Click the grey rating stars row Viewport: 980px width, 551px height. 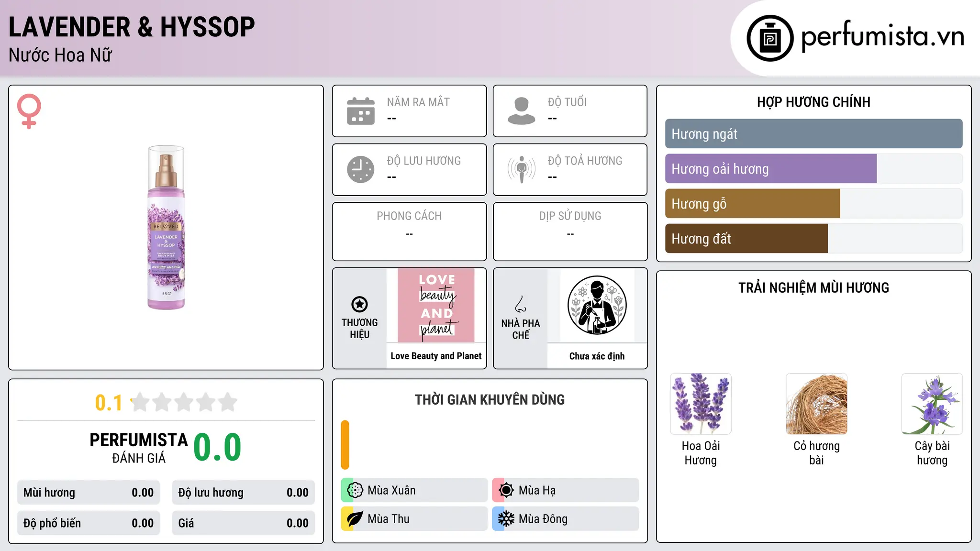coord(184,402)
